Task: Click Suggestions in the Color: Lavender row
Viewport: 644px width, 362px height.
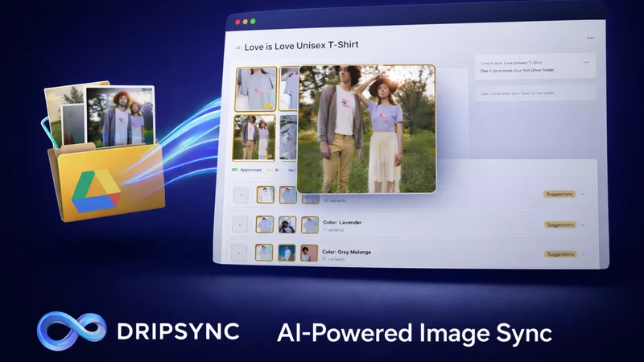Action: click(x=560, y=225)
